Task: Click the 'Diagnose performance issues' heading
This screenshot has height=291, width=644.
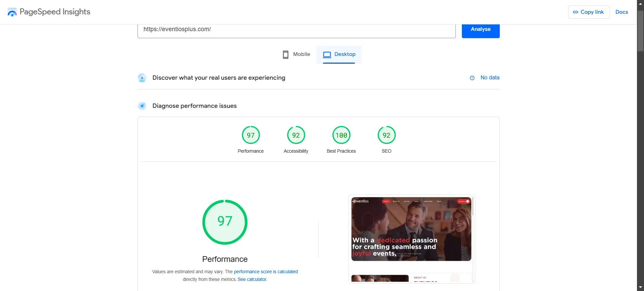Action: (x=195, y=106)
